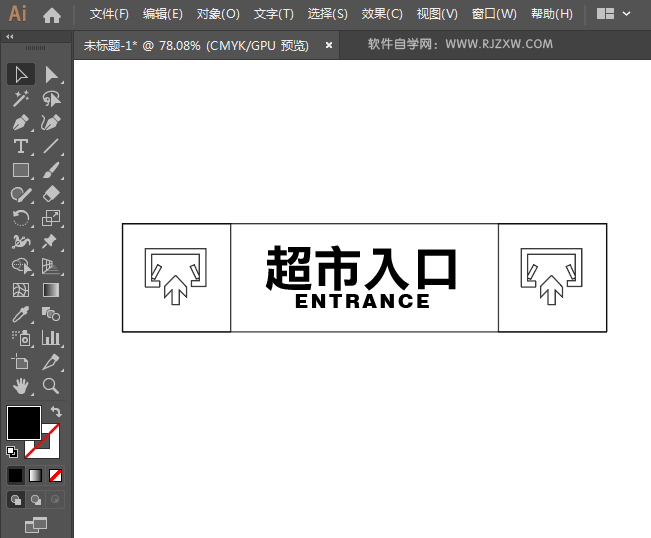Select the Zoom tool
Image resolution: width=651 pixels, height=538 pixels.
[x=51, y=386]
